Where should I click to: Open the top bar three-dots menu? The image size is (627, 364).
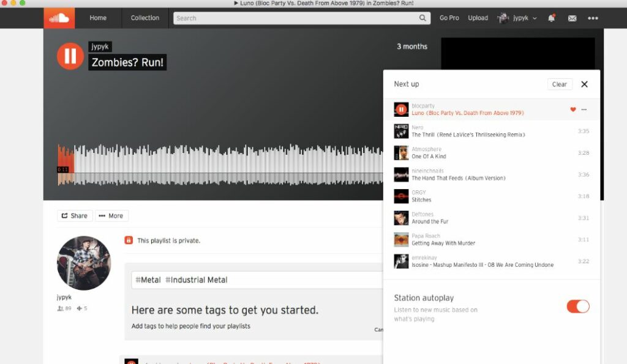coord(593,18)
